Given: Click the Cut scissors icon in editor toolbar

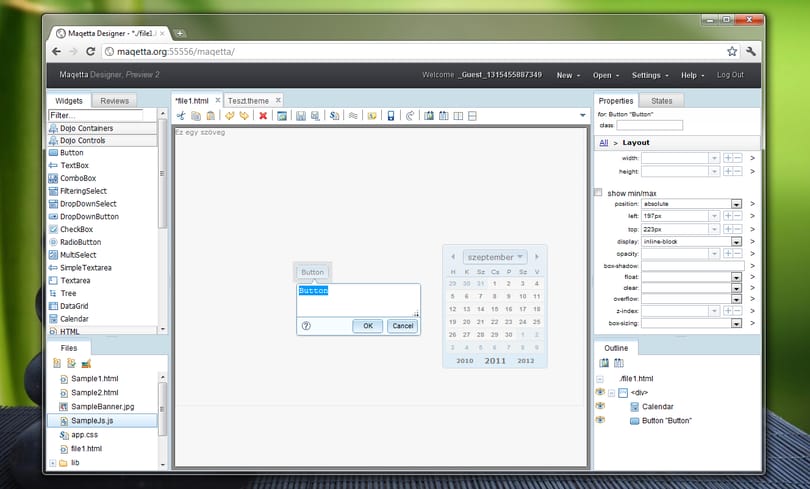Looking at the screenshot, I should point(181,116).
